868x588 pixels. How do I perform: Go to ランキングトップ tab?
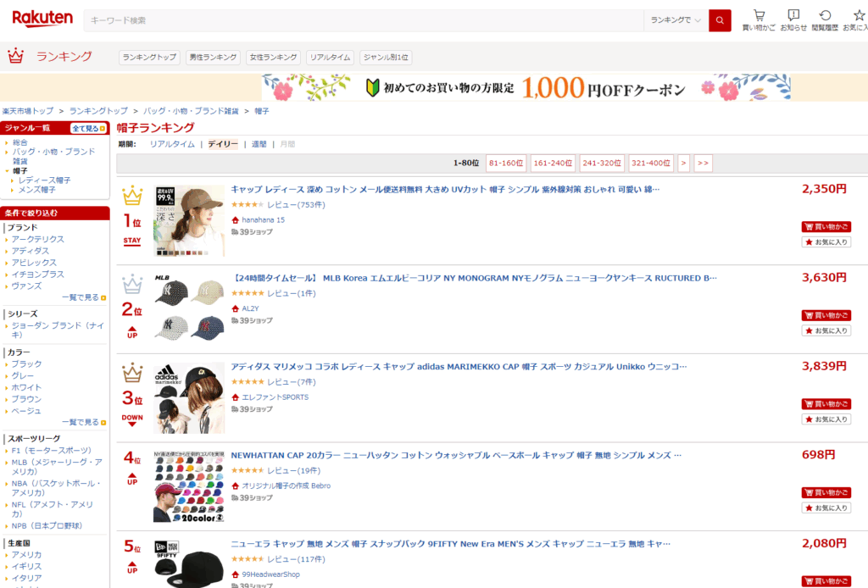(x=149, y=57)
